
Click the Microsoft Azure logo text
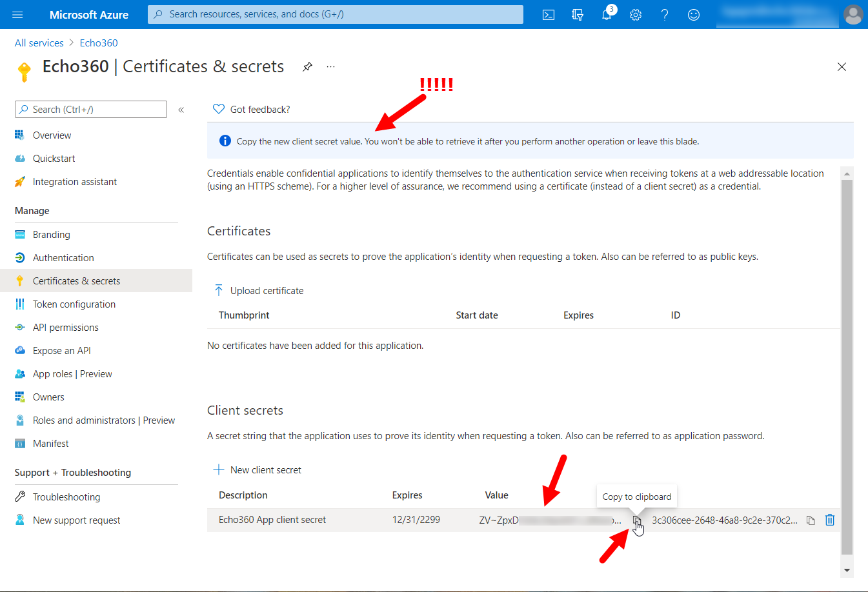pyautogui.click(x=89, y=15)
